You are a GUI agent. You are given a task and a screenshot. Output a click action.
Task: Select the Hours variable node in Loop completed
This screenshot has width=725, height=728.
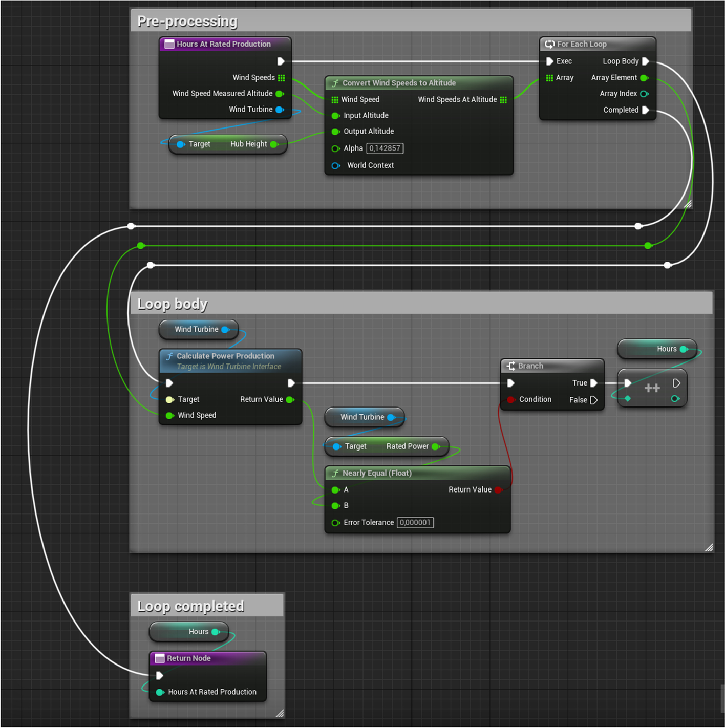coord(189,632)
